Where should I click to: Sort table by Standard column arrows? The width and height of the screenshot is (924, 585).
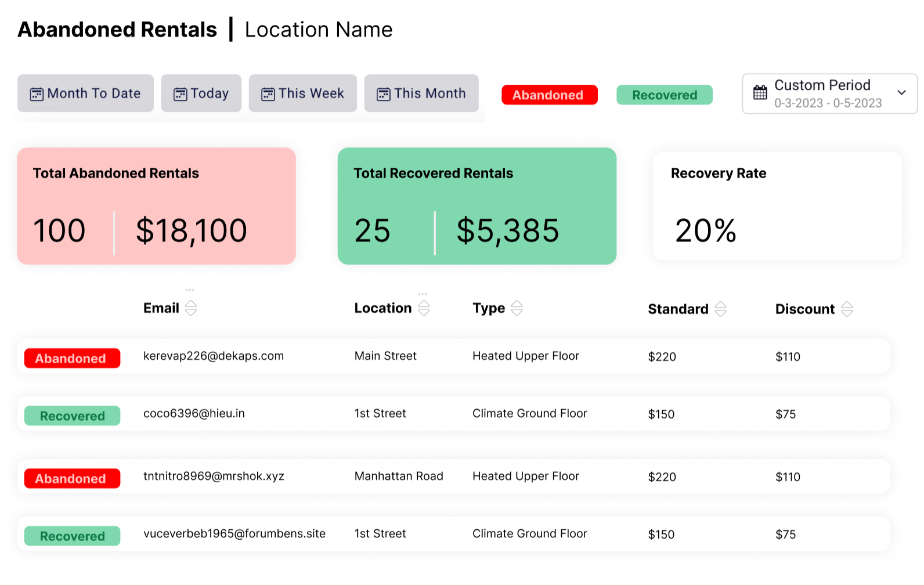pos(721,309)
